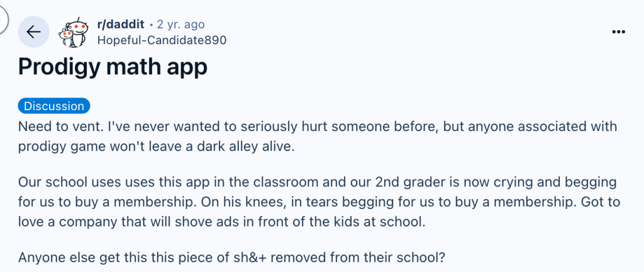View the Hopeful-Candidate890 user profile
This screenshot has height=272, width=644.
tap(162, 40)
